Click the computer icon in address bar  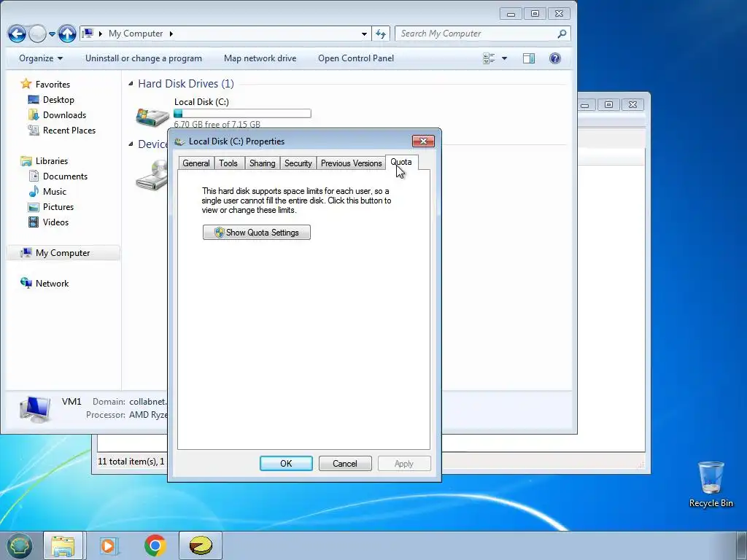click(88, 34)
